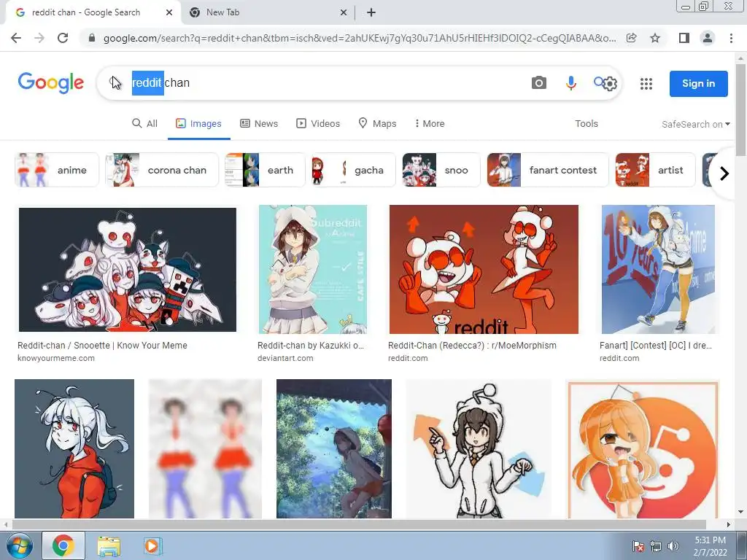Show the taskbar clock at 5:31 PM
This screenshot has width=747, height=560.
click(x=710, y=545)
